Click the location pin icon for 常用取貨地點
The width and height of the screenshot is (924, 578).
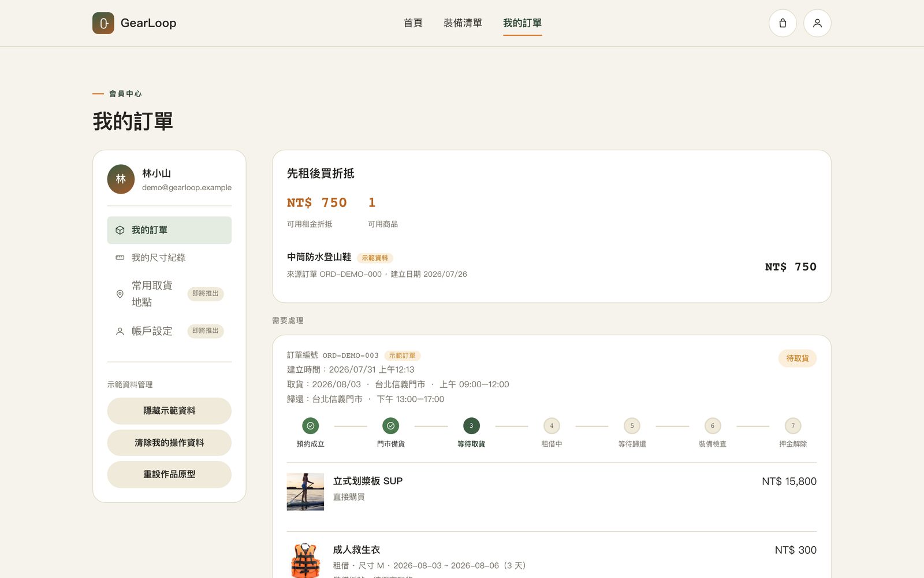(120, 294)
